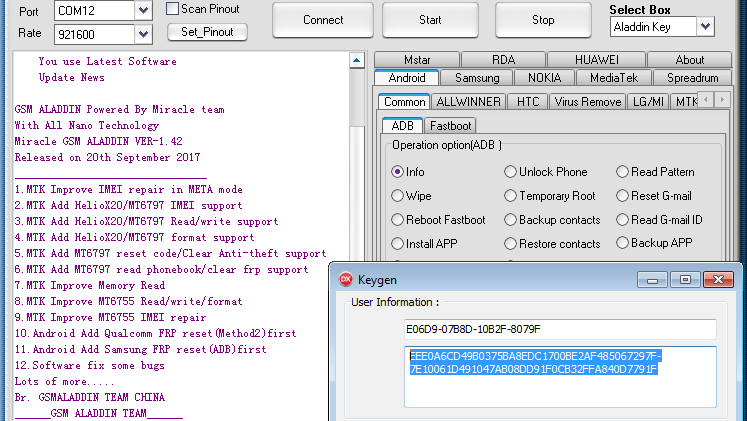Choose Reboot Fastboot operation

tap(397, 220)
